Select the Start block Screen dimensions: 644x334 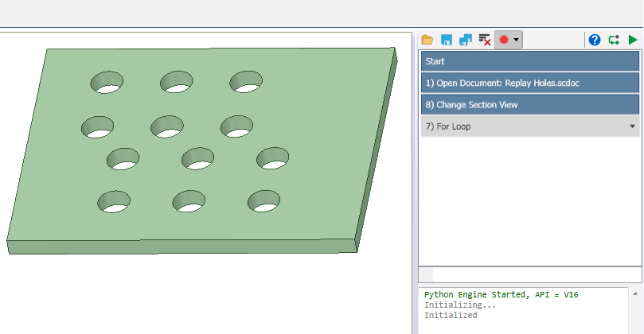tap(530, 61)
